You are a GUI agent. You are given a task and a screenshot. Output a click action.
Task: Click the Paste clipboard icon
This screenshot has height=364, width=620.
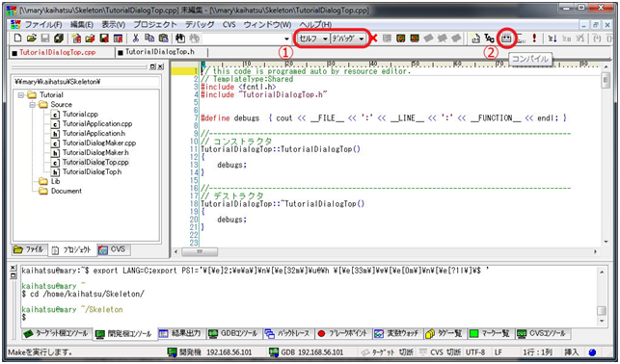[x=163, y=39]
